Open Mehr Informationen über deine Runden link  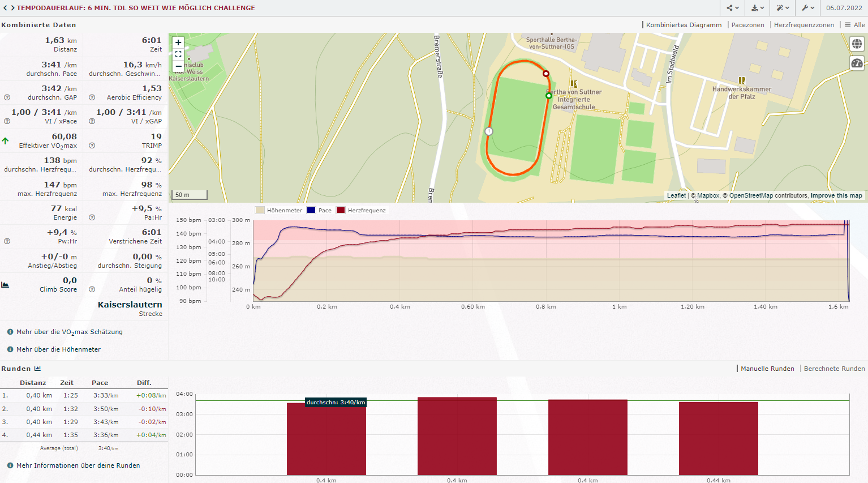pos(78,465)
